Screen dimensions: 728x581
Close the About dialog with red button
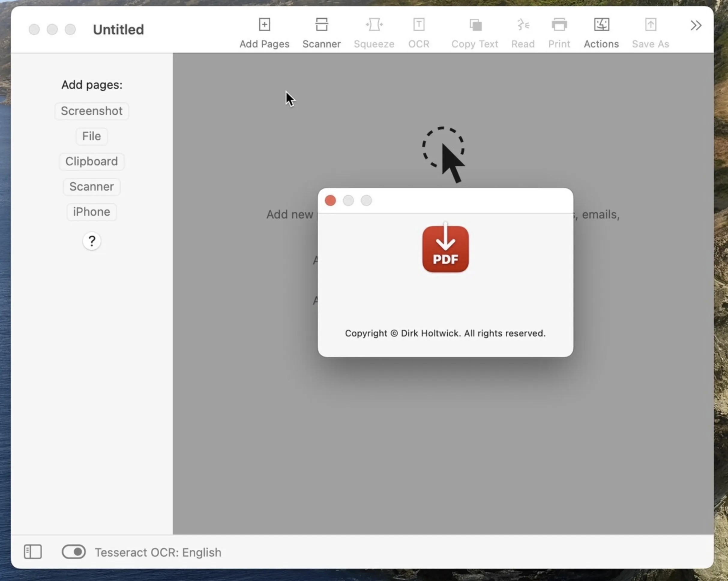point(330,200)
